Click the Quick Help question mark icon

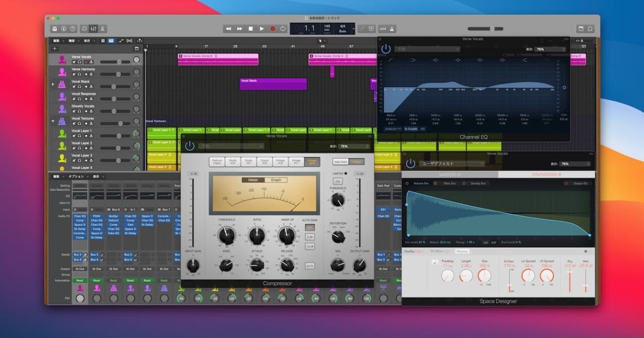[x=72, y=28]
